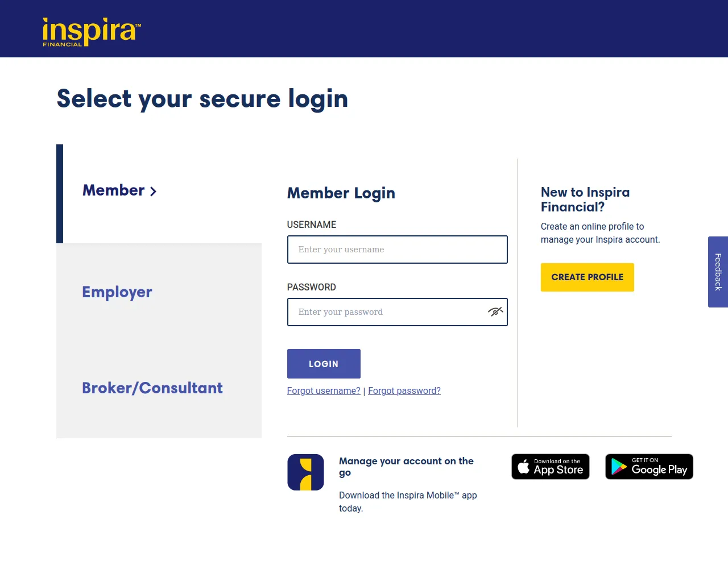
Task: Open the Feedback side tab
Action: pyautogui.click(x=718, y=272)
